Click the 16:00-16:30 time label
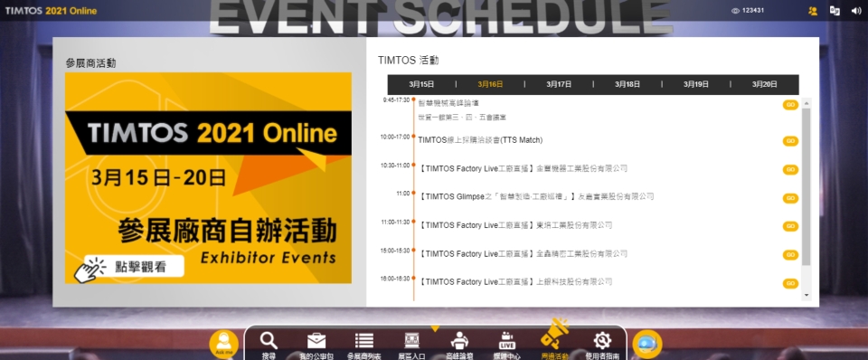 click(x=395, y=279)
